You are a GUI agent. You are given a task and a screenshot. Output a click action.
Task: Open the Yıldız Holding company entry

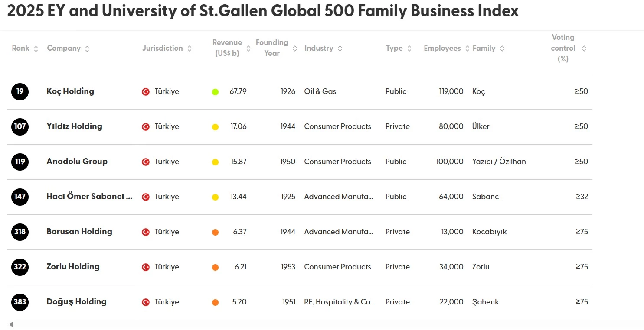[x=74, y=126]
